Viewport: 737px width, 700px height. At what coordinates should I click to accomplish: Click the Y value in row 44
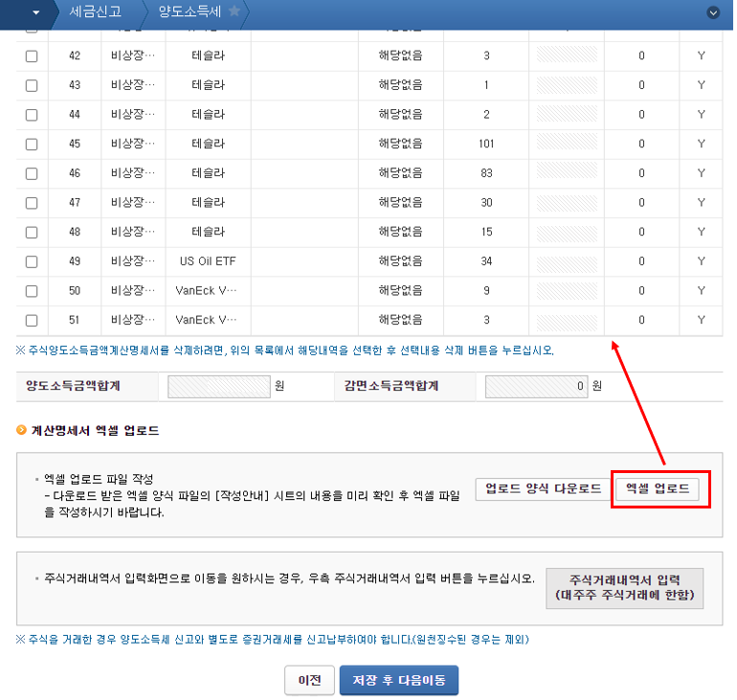pos(701,115)
